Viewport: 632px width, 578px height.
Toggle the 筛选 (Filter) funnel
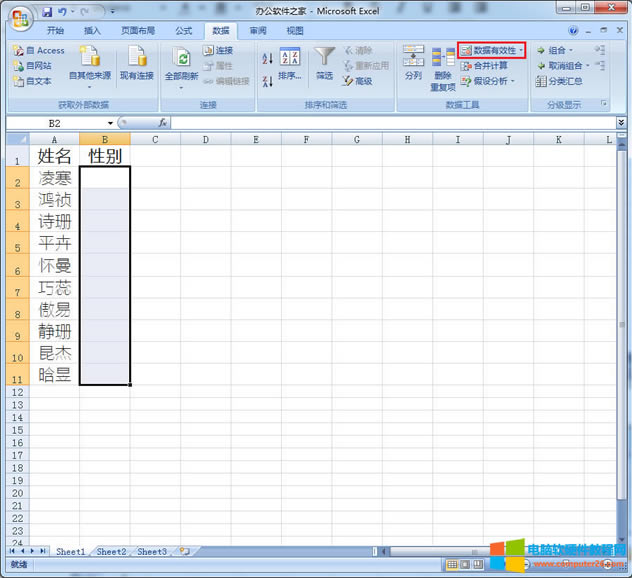(x=324, y=62)
